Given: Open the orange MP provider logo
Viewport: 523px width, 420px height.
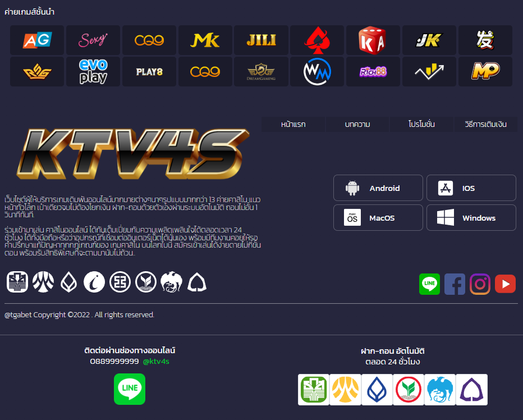Looking at the screenshot, I should pyautogui.click(x=485, y=71).
